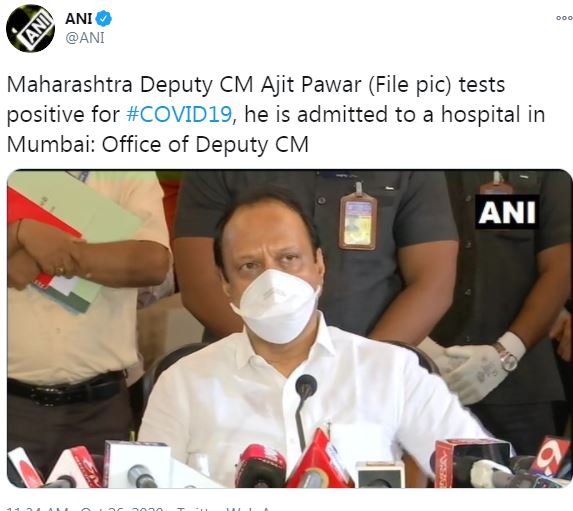The height and width of the screenshot is (511, 573).
Task: Click the black desk microphone in the photo
Action: point(304,411)
